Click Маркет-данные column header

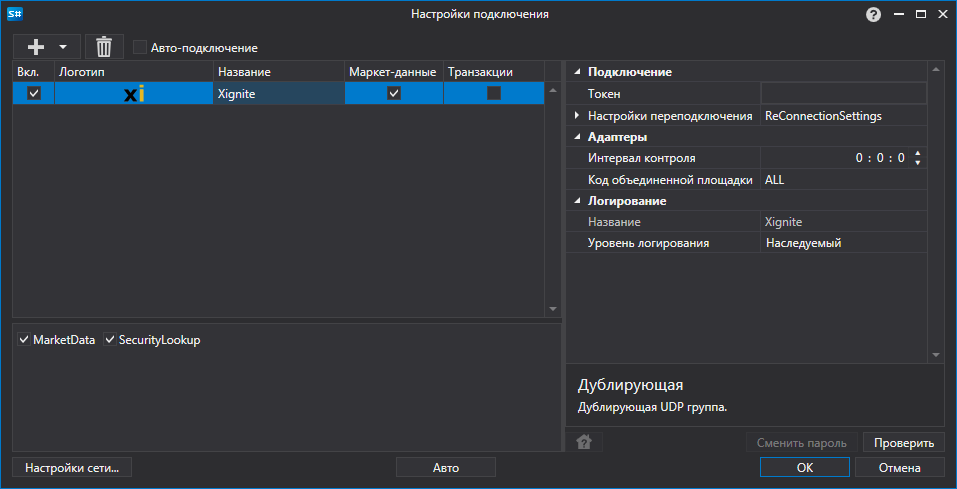[394, 72]
